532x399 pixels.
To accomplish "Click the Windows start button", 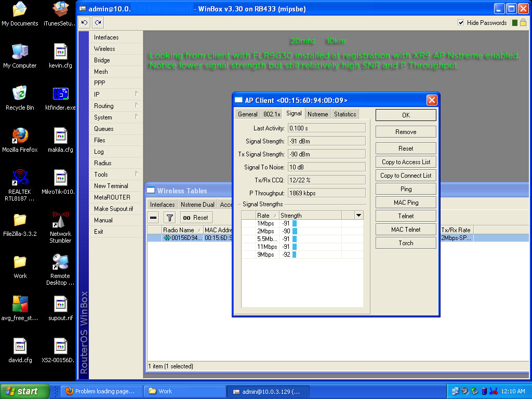I will coord(24,391).
